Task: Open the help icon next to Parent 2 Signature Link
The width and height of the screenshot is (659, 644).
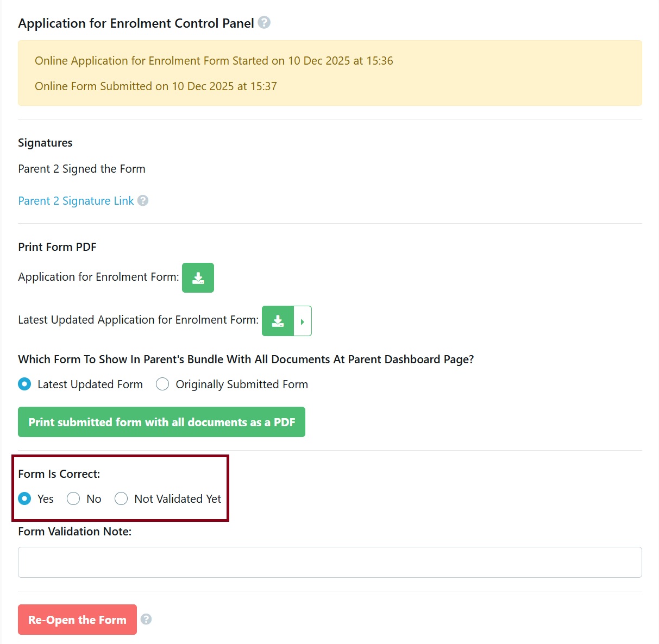Action: click(x=143, y=200)
